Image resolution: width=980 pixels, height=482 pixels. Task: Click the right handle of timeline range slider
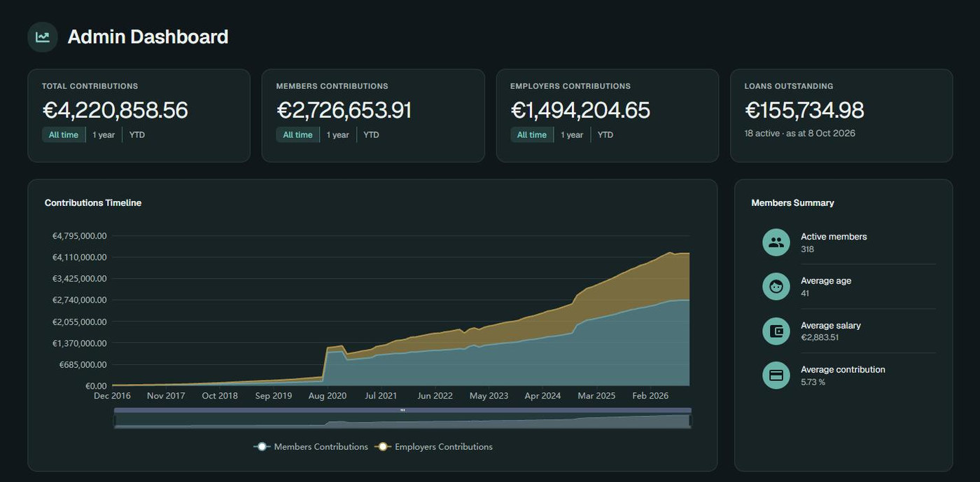690,420
